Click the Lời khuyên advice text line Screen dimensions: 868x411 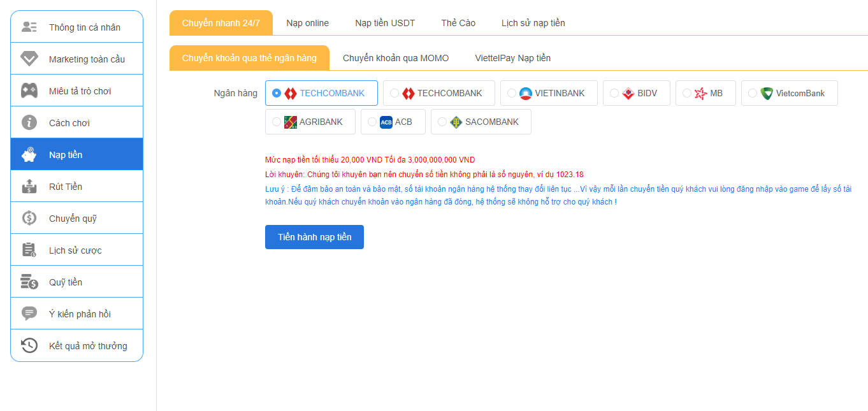[424, 174]
